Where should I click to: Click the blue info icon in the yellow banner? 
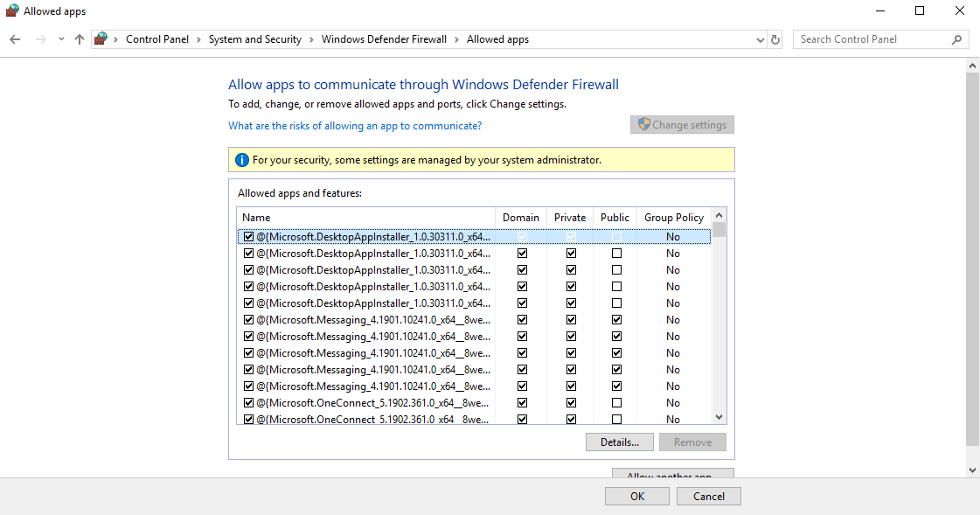(x=242, y=160)
